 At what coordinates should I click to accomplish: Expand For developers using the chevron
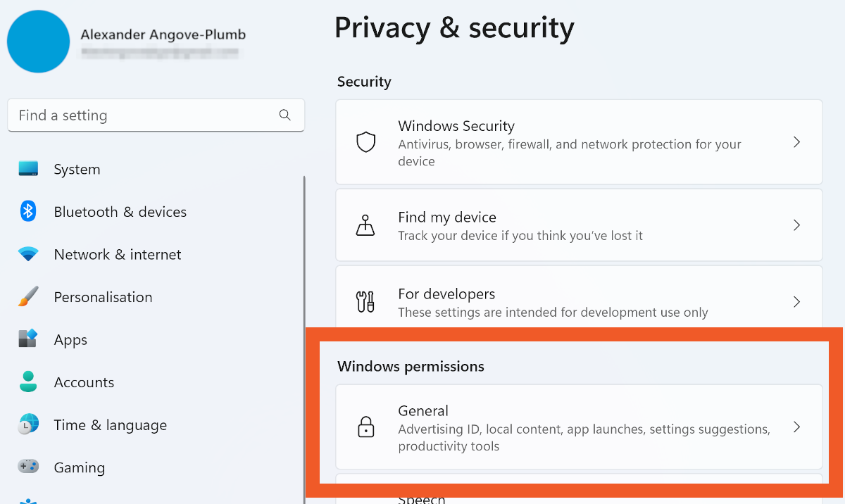(x=796, y=302)
